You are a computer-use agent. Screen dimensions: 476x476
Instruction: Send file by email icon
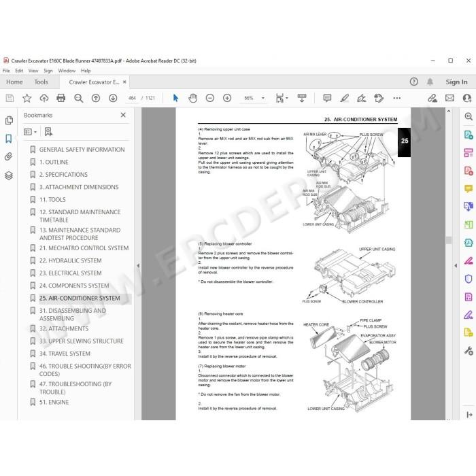(x=450, y=98)
